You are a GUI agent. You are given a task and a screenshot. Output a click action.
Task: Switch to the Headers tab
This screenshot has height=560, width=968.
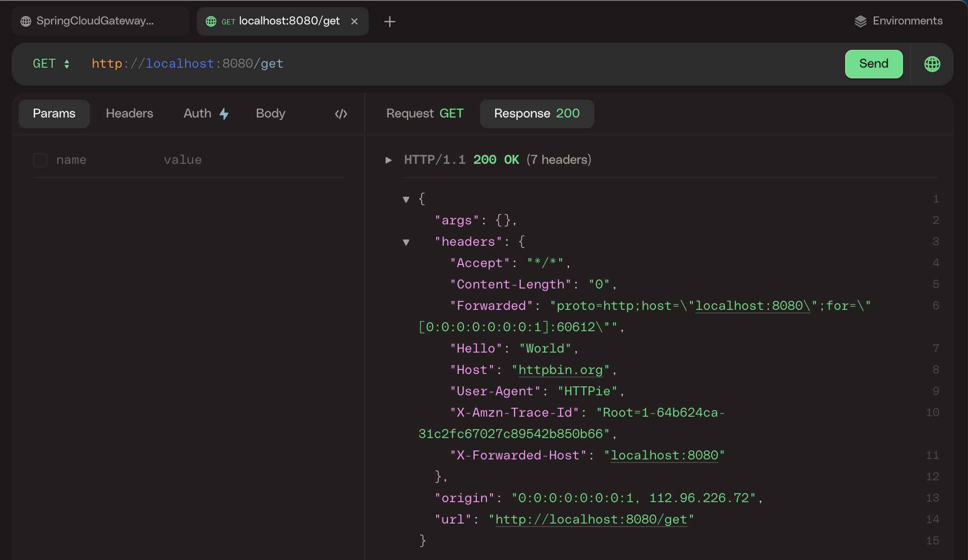point(129,114)
